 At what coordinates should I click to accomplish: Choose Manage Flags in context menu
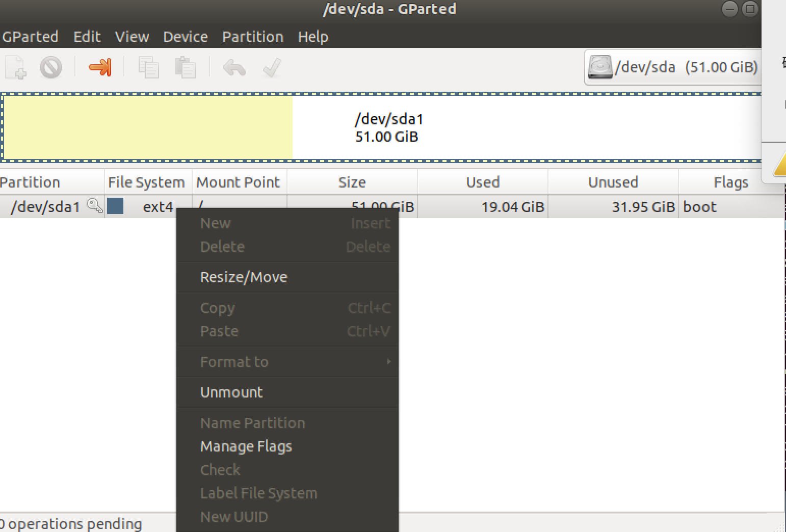click(x=287, y=446)
